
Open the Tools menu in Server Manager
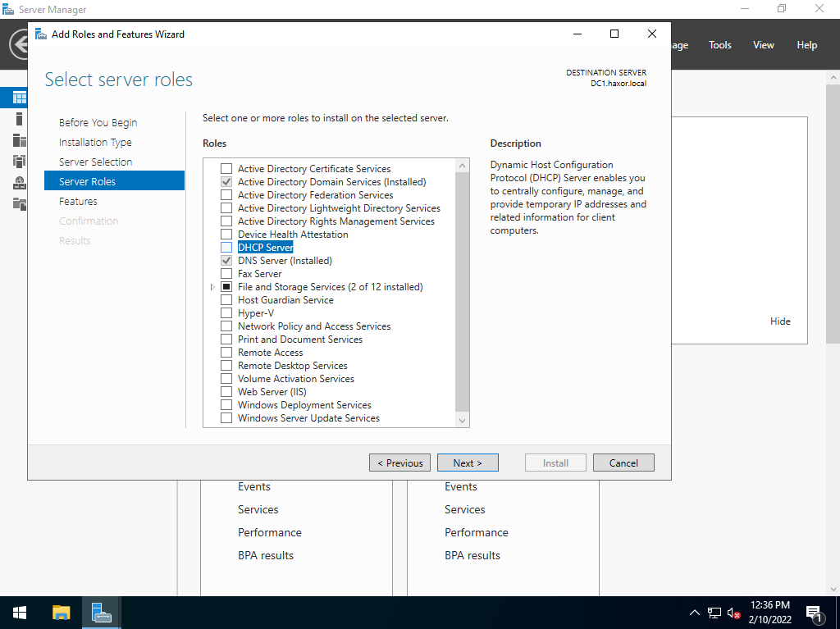click(x=720, y=45)
